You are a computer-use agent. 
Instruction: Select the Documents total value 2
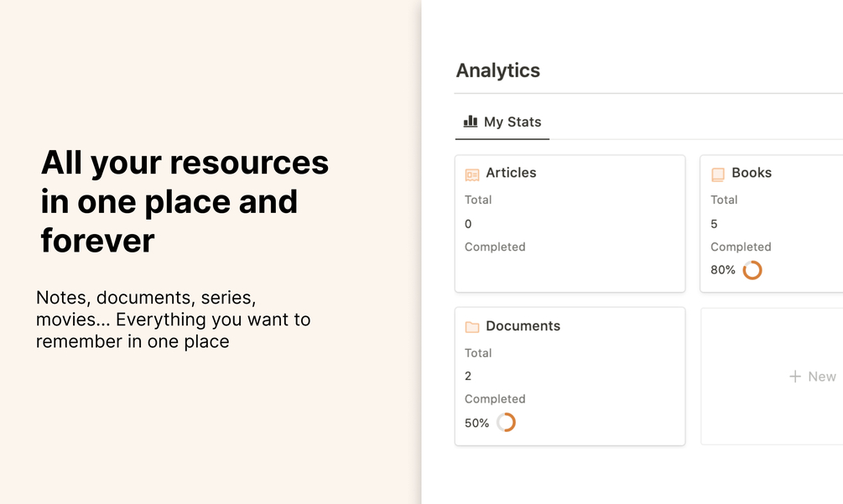(468, 376)
